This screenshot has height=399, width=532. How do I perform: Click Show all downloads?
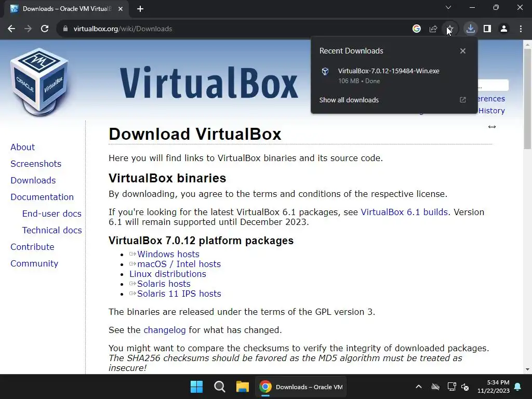tap(349, 100)
